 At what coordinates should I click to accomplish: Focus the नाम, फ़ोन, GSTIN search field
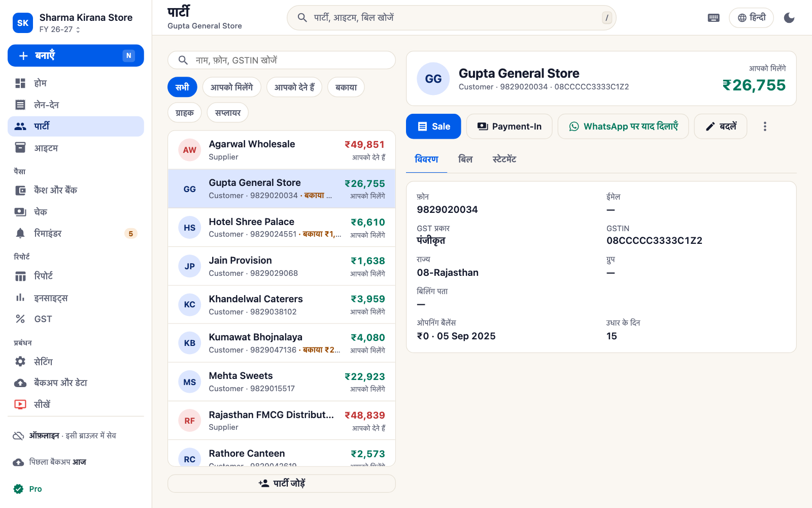tap(282, 60)
